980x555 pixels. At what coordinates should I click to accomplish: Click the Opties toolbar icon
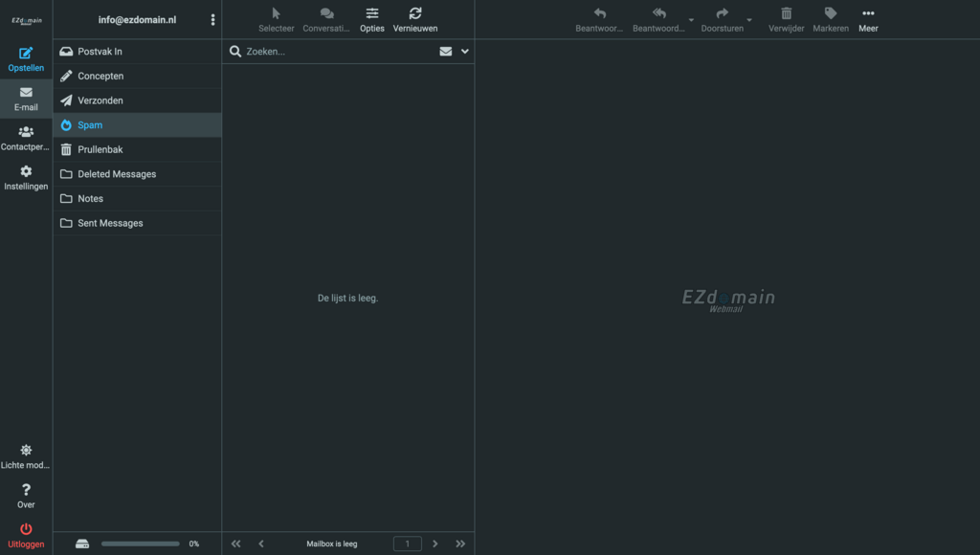(x=372, y=13)
